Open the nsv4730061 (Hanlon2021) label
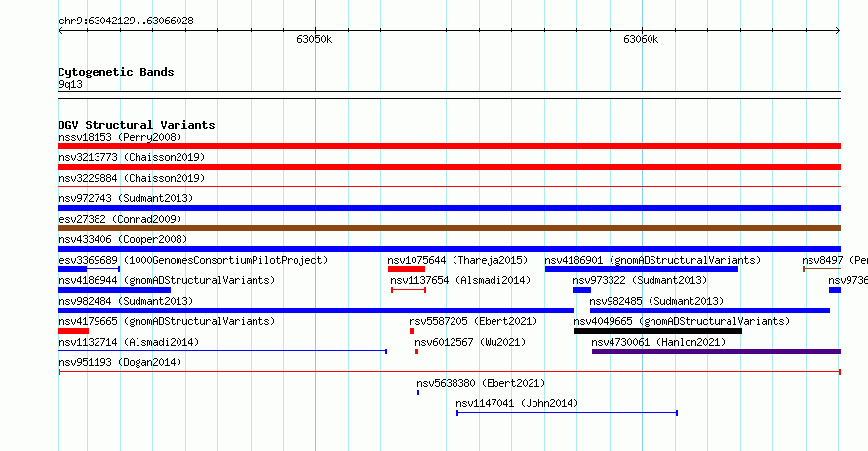This screenshot has width=868, height=451. pos(658,342)
